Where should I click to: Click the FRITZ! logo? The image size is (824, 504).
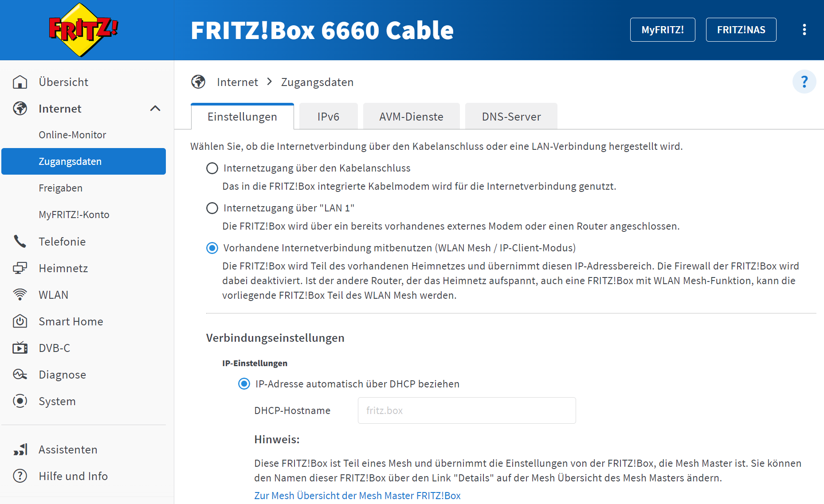[83, 30]
